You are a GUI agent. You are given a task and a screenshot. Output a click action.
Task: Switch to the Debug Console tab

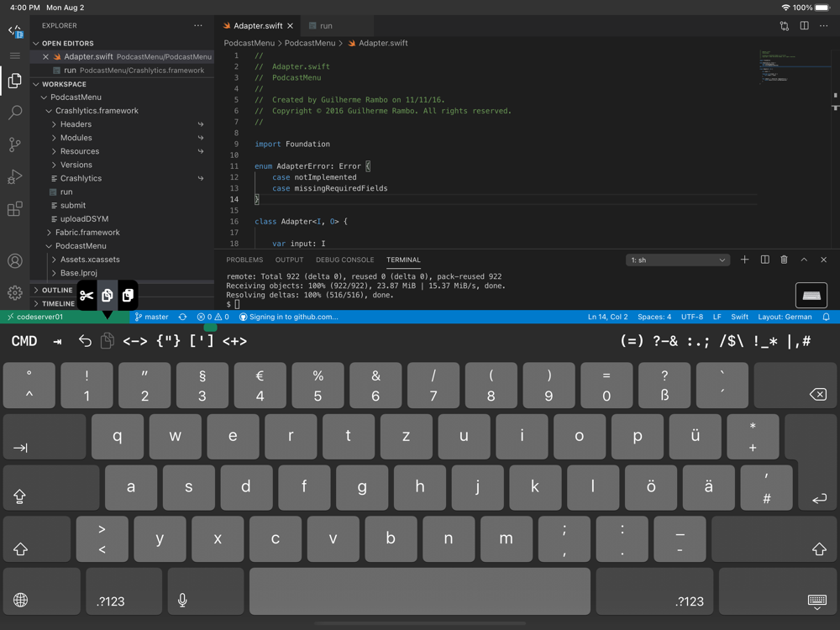[x=345, y=260]
